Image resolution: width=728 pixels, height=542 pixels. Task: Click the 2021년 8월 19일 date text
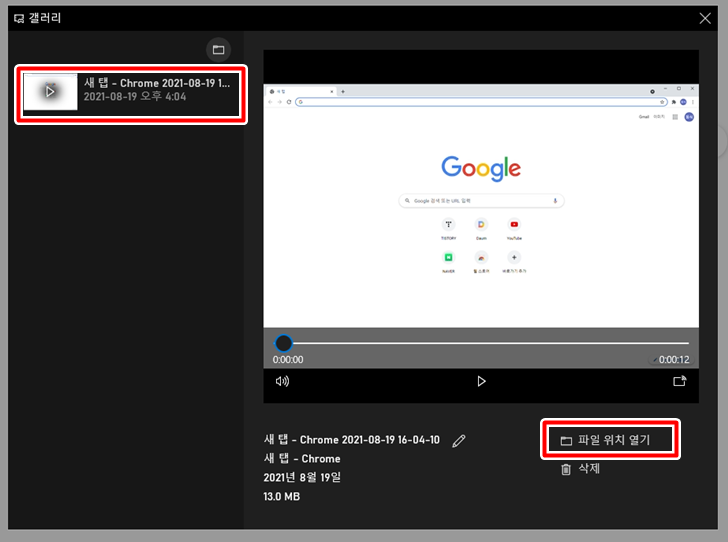pos(302,477)
